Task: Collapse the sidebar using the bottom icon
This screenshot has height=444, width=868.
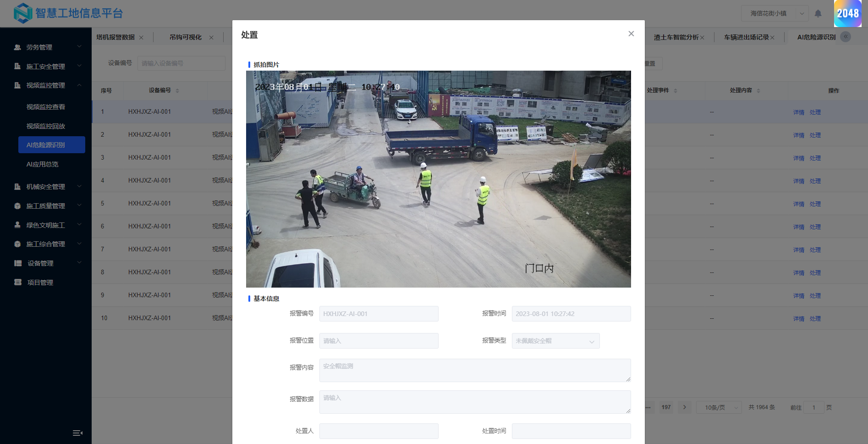Action: (77, 433)
